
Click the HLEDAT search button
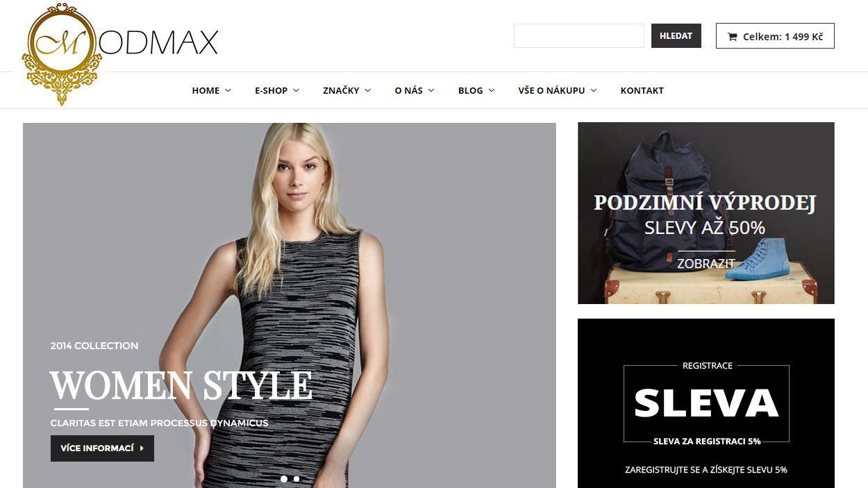pyautogui.click(x=676, y=36)
